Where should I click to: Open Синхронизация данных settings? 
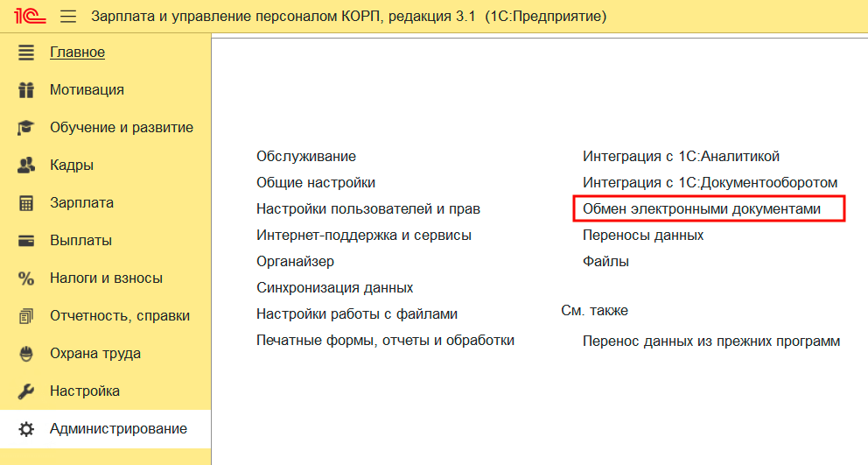334,287
